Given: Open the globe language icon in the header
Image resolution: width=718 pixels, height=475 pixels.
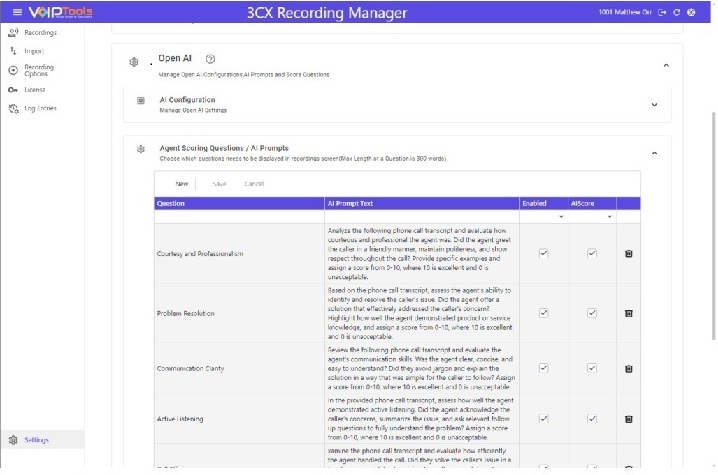Looking at the screenshot, I should pos(691,12).
